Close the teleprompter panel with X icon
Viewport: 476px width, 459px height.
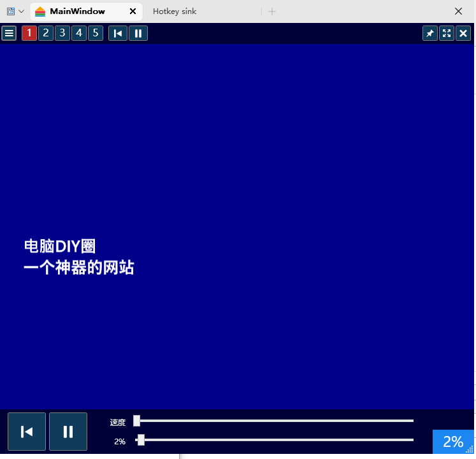(x=463, y=33)
